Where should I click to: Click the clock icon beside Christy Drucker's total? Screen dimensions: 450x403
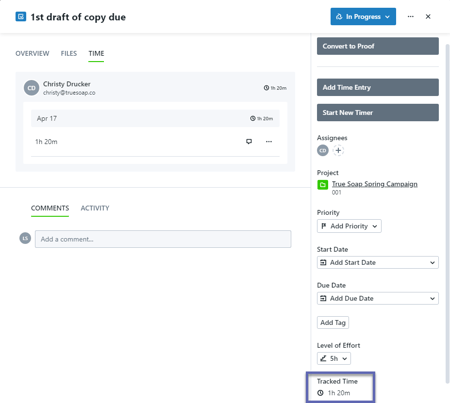tap(266, 88)
